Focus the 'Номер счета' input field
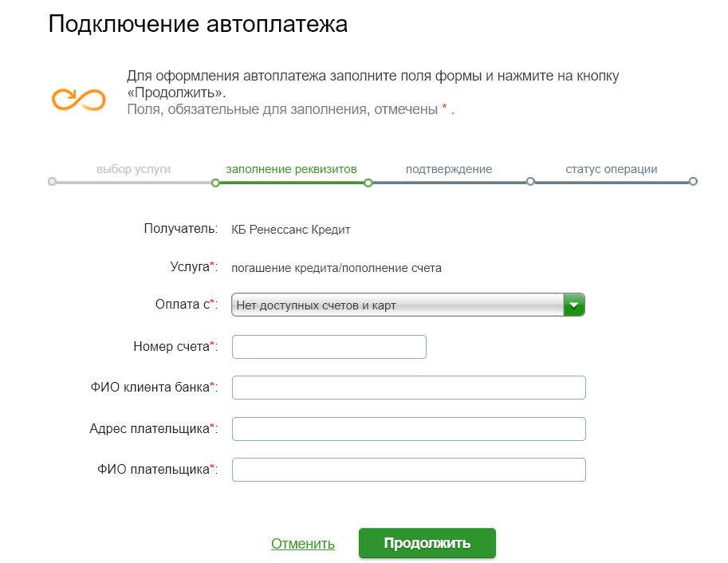The height and width of the screenshot is (563, 728). tap(329, 347)
